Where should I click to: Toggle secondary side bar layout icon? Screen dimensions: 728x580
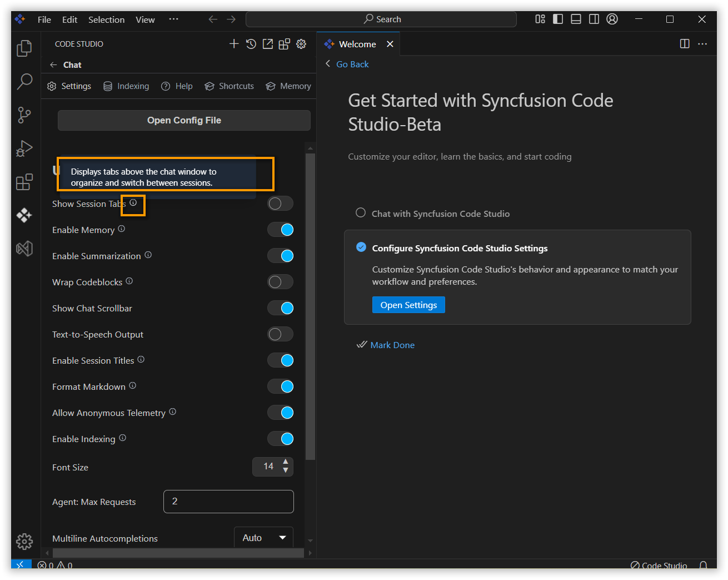[x=594, y=19]
